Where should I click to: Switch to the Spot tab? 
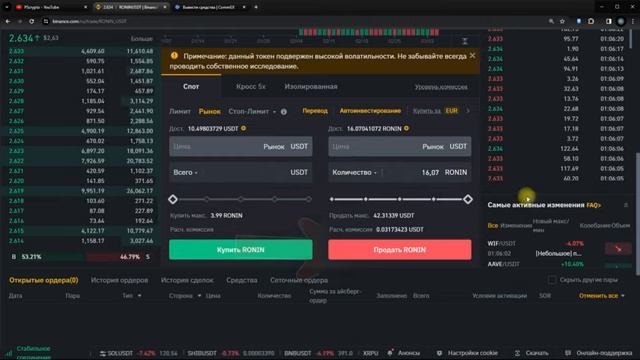pos(191,87)
